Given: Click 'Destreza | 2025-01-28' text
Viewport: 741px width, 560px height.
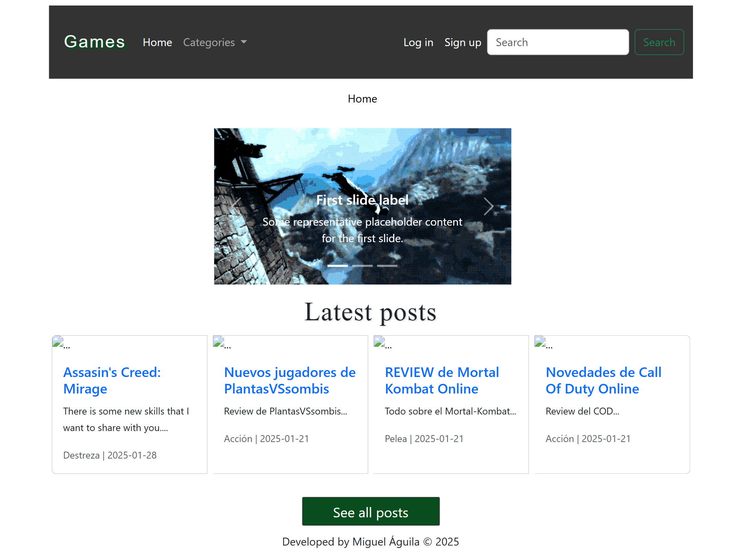Looking at the screenshot, I should 110,455.
